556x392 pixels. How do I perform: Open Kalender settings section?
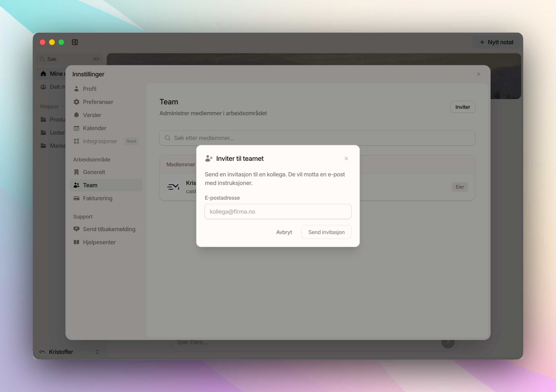[94, 128]
